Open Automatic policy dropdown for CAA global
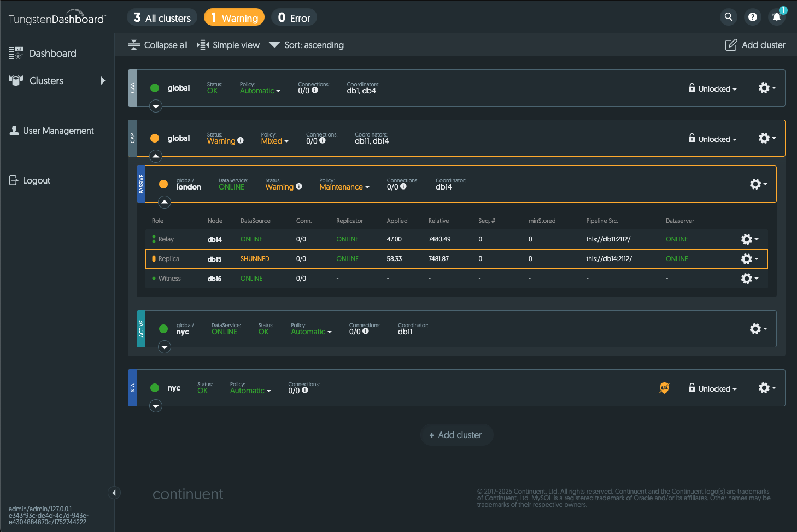 coord(260,91)
